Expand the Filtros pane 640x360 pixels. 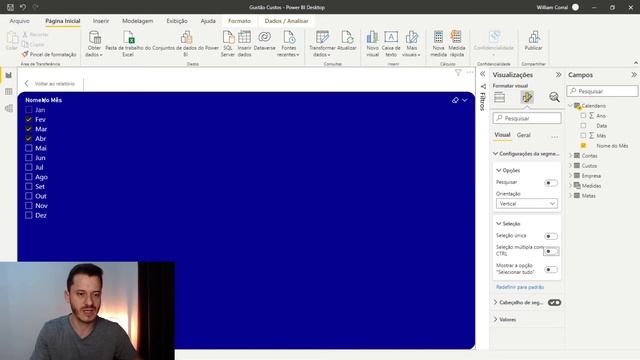pyautogui.click(x=482, y=74)
